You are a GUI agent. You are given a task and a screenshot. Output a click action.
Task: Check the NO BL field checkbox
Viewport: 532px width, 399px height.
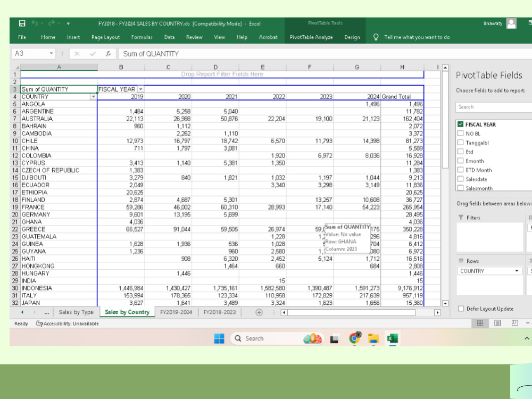(x=460, y=134)
